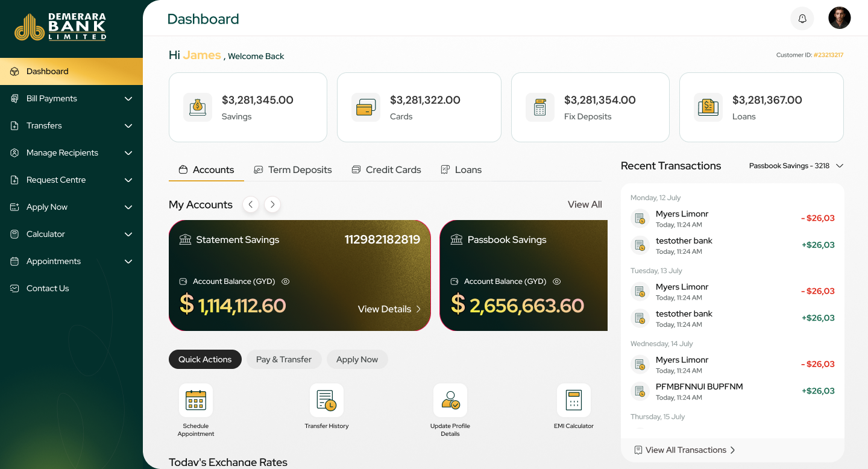
Task: Click Wednesday Myers Limonr -$26,03 amount
Action: 818,364
